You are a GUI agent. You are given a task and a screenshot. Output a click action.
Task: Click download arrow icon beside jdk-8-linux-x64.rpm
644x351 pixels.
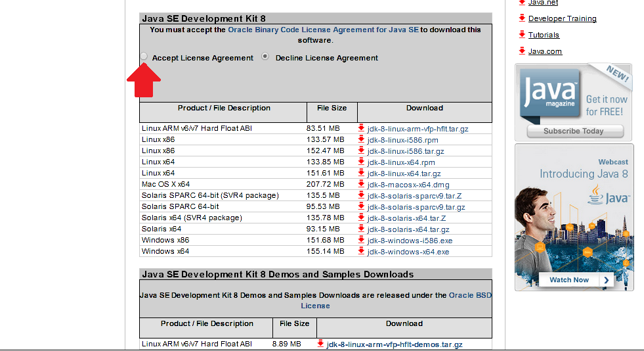[361, 161]
